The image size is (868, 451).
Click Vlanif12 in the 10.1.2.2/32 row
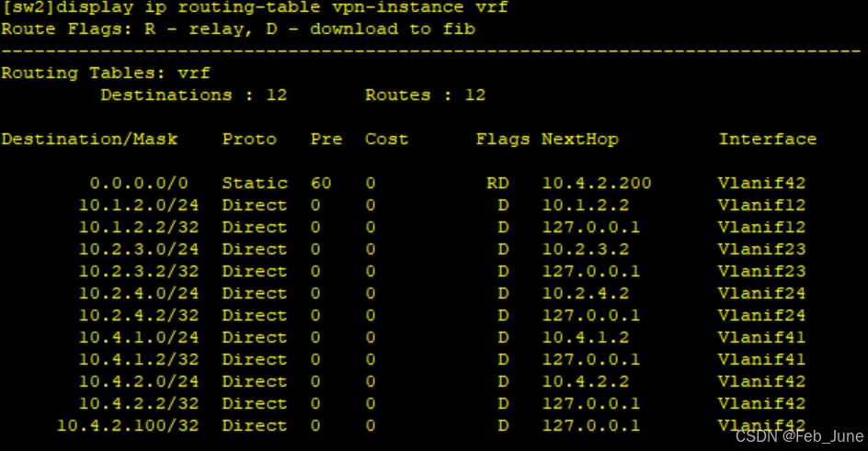click(761, 227)
